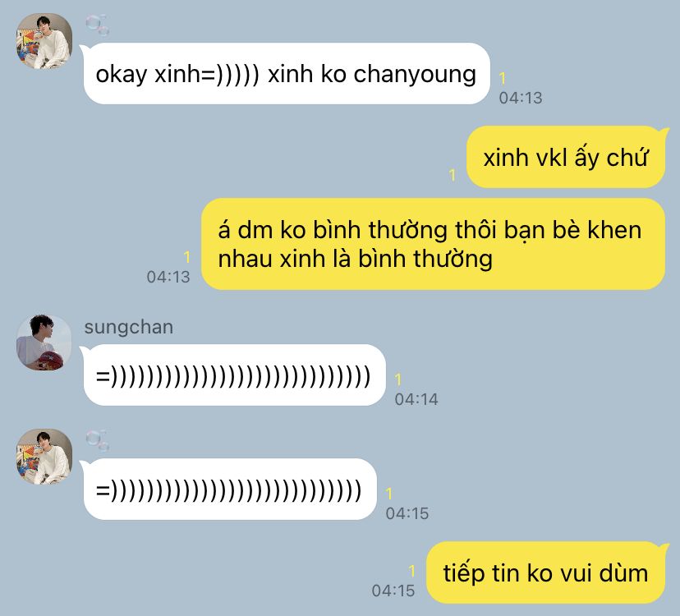Viewport: 680px width, 616px height.
Task: Click the bubble emoji name above first message
Action: (97, 25)
